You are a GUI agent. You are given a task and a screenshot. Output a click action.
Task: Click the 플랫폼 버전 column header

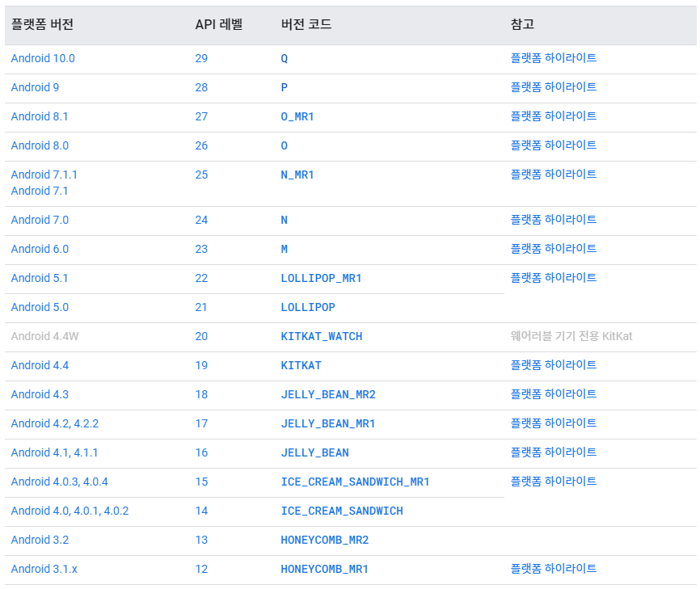[x=42, y=24]
